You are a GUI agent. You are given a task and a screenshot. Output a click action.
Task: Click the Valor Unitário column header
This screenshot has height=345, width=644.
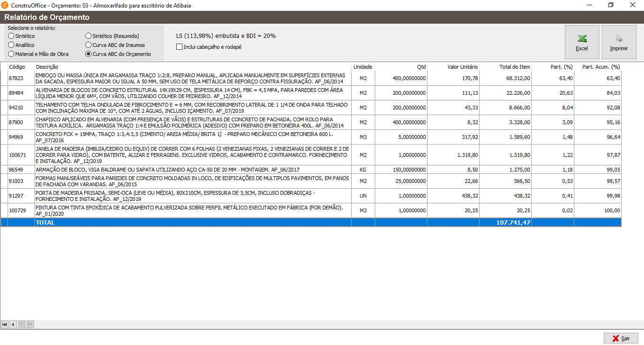(x=453, y=67)
